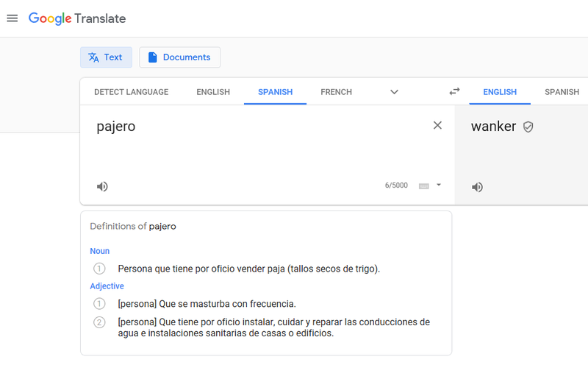Select Spanish as source language
This screenshot has height=365, width=588.
(x=275, y=92)
